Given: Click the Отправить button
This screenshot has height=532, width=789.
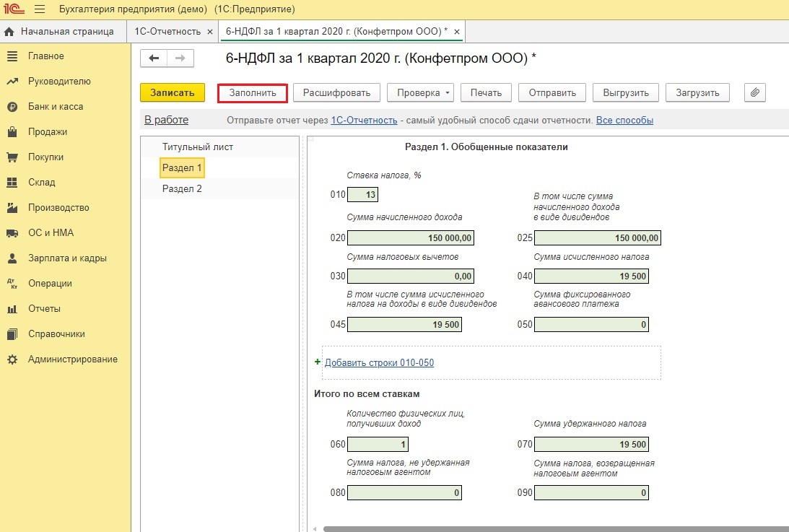Looking at the screenshot, I should 552,92.
